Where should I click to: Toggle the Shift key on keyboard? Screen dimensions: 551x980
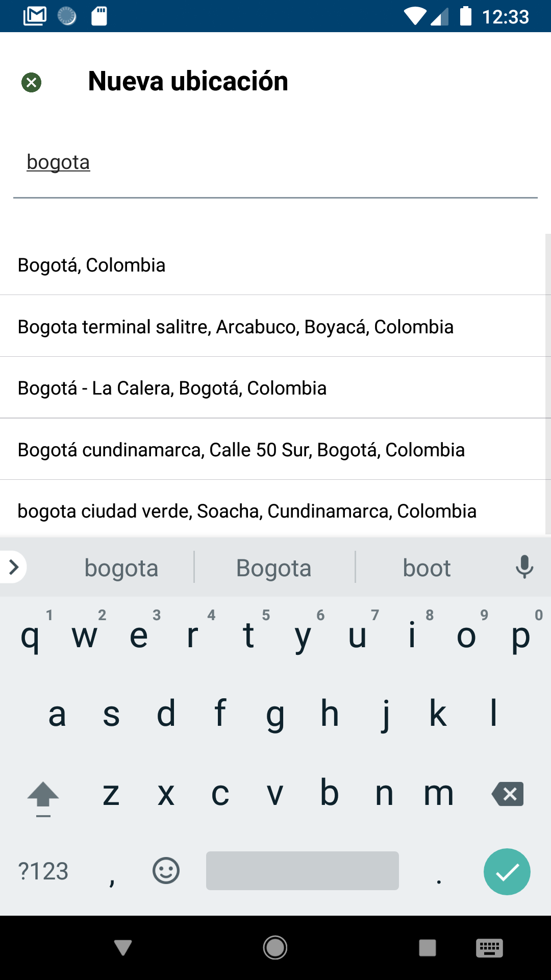(43, 795)
